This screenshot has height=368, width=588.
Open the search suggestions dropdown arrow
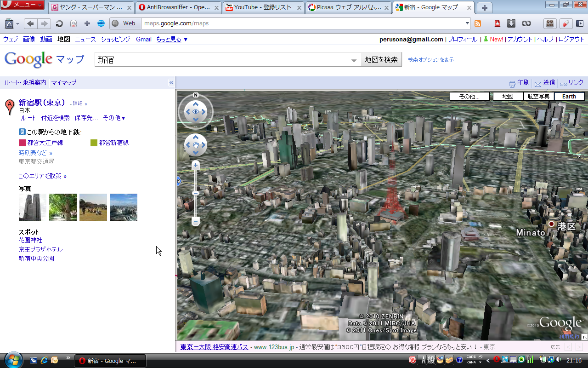tap(354, 60)
